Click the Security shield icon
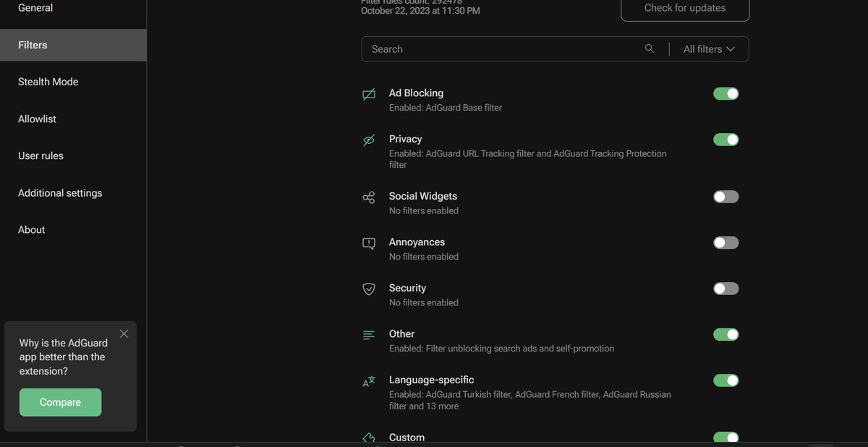 tap(369, 289)
